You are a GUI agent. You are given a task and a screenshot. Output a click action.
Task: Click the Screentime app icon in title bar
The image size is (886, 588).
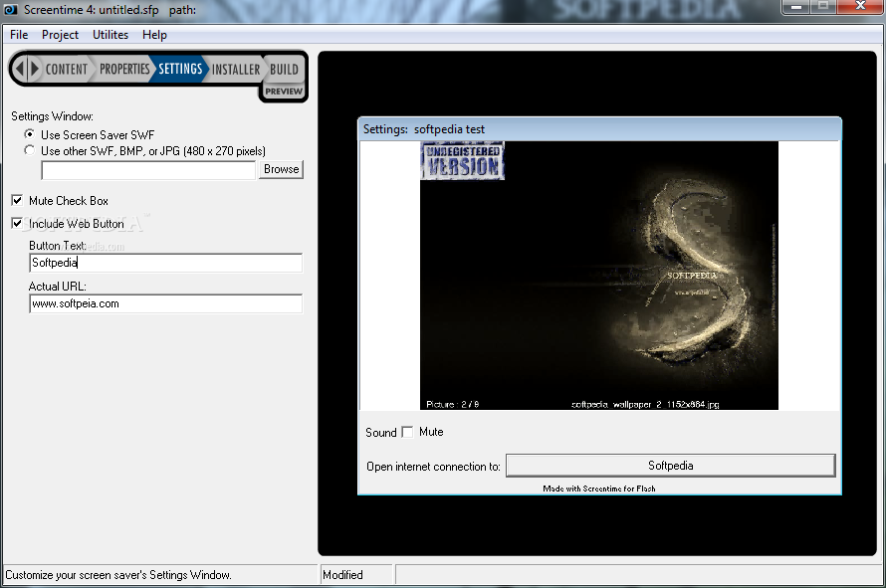click(x=10, y=10)
